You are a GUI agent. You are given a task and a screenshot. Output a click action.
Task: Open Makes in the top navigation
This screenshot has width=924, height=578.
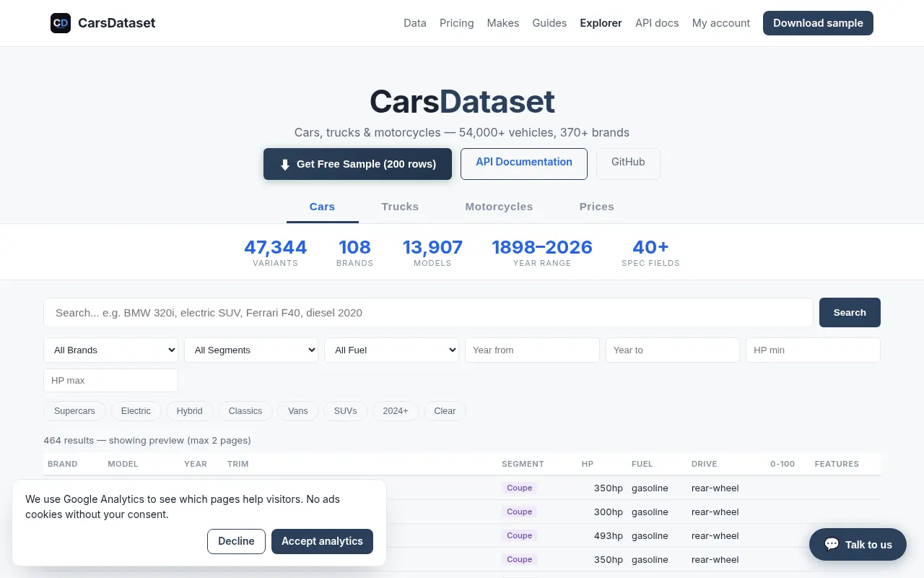[503, 23]
